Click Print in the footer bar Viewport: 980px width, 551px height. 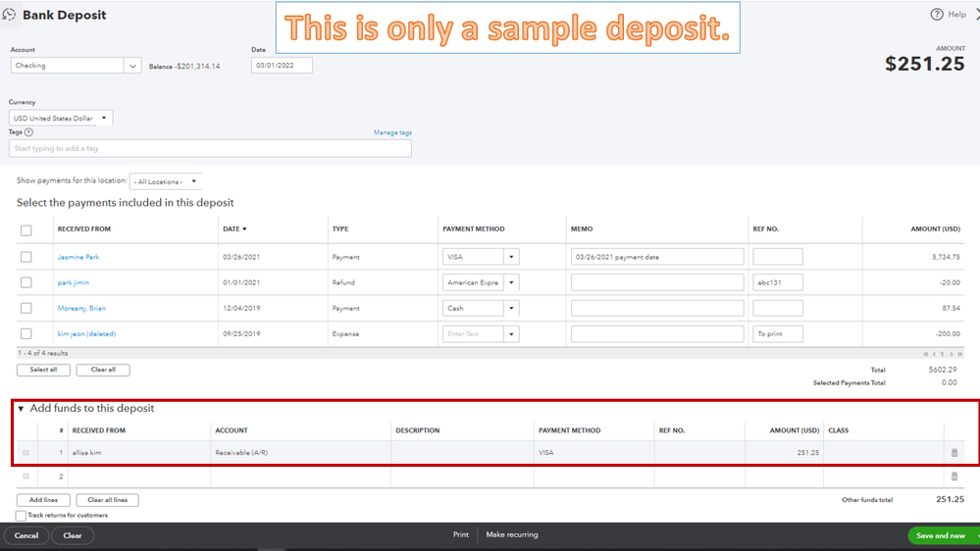(461, 534)
